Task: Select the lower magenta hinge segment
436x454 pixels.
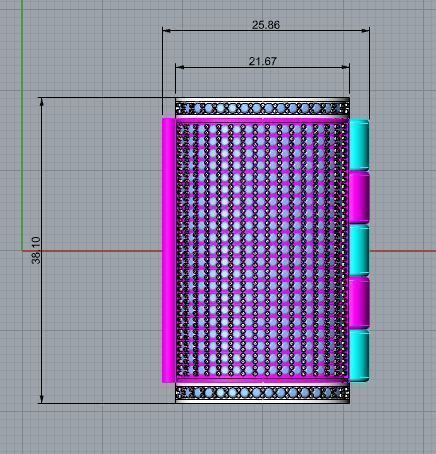Action: coord(359,303)
